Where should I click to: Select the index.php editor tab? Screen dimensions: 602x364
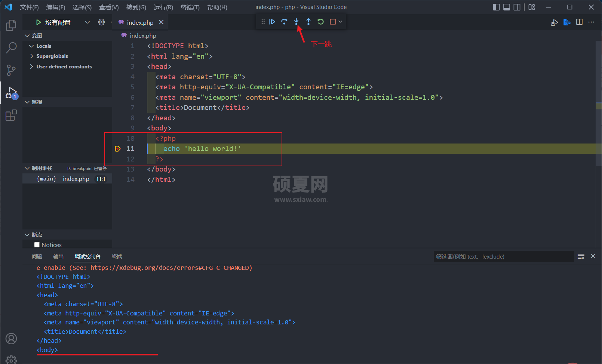pyautogui.click(x=140, y=22)
